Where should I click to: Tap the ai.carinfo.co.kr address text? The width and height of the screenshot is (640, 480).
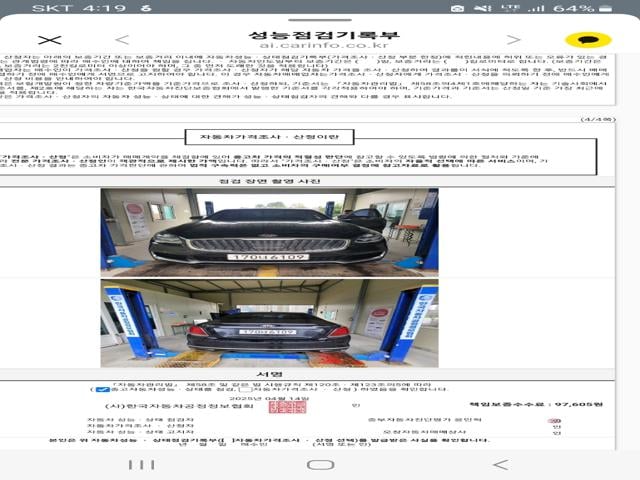(318, 46)
